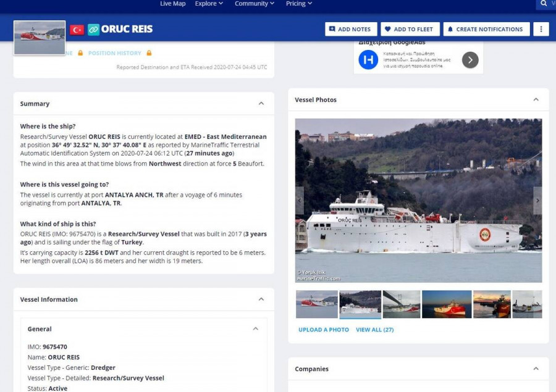Click the Turkey flag icon

tap(77, 29)
